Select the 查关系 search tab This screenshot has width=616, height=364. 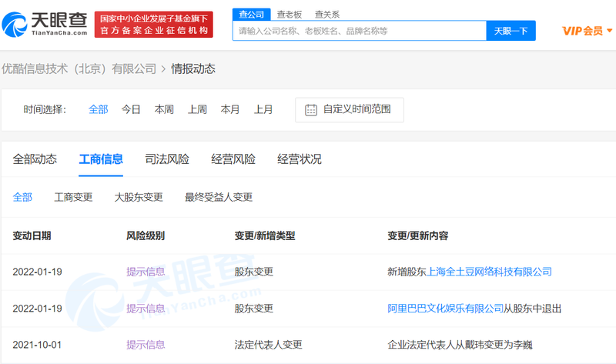(327, 15)
